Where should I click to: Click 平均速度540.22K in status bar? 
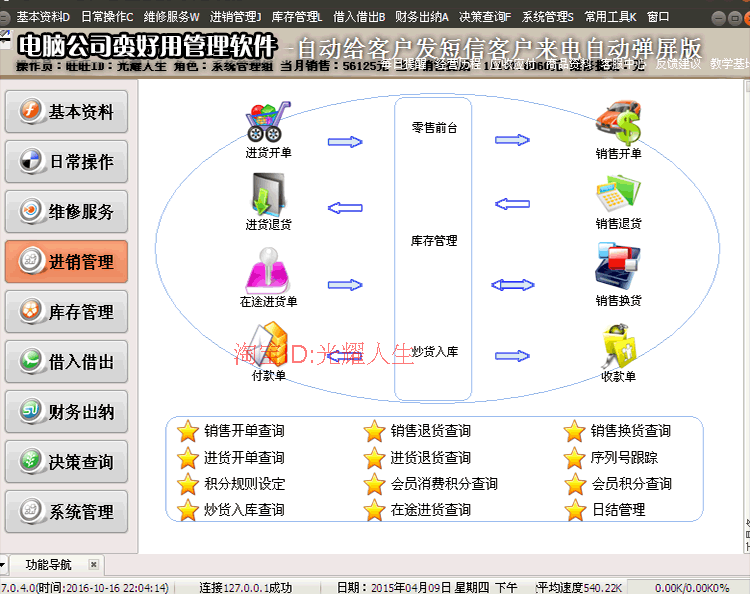[x=579, y=587]
